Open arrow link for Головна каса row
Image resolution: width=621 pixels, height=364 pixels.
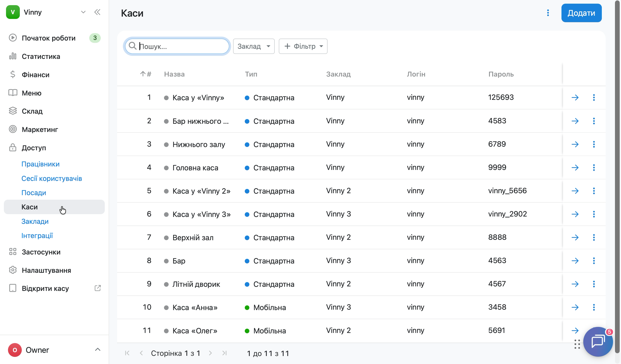click(x=575, y=168)
